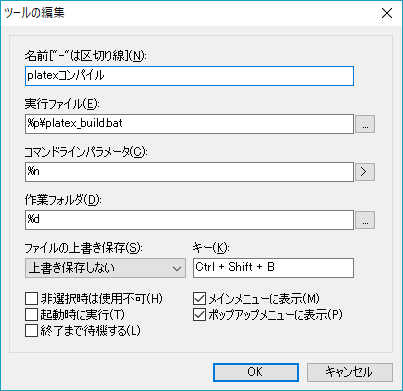Open the 上書き保存しない dropdown
Screen dimensions: 403x391
(105, 268)
